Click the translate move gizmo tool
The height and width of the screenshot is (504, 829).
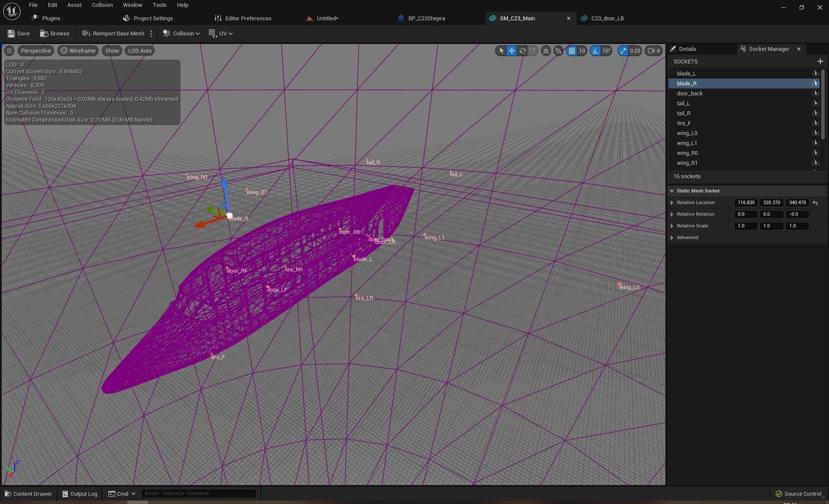coord(512,51)
